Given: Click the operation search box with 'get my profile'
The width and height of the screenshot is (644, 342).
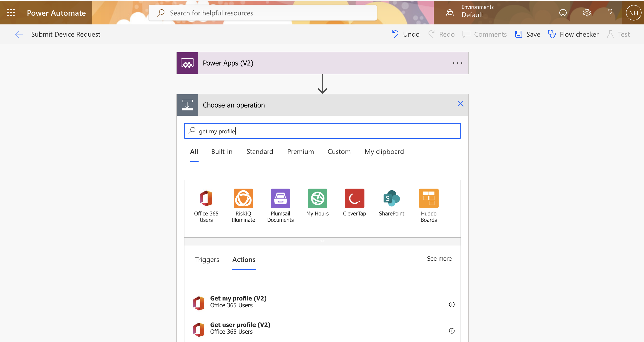Looking at the screenshot, I should click(322, 131).
